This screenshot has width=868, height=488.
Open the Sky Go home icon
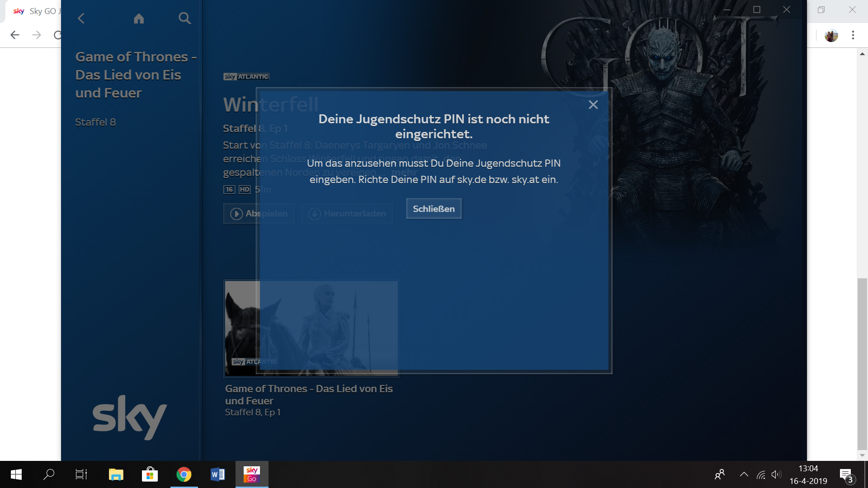coord(139,19)
